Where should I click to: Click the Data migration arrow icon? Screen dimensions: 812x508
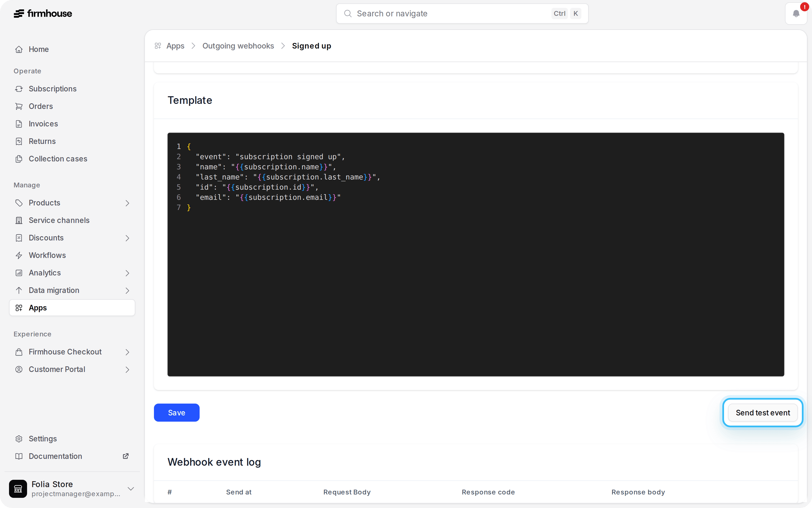pyautogui.click(x=19, y=290)
